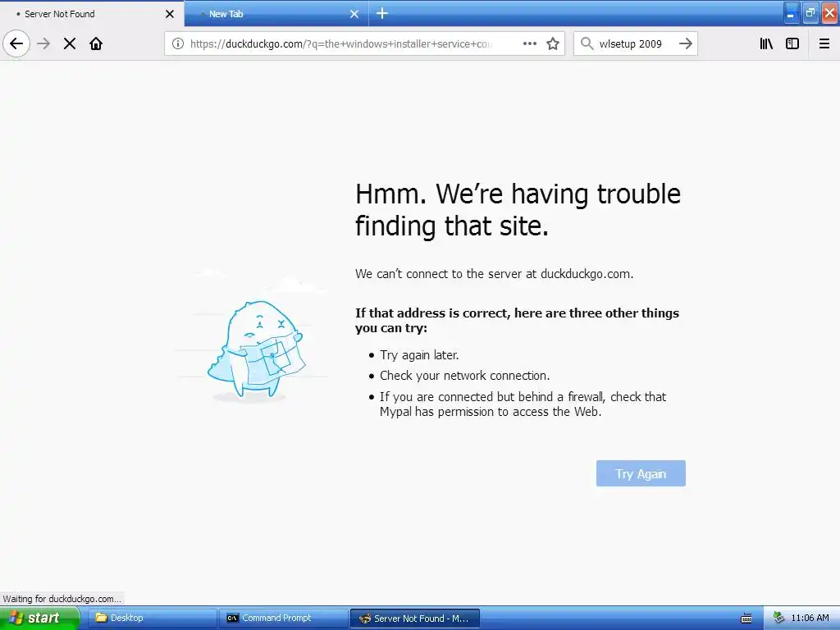The height and width of the screenshot is (630, 840).
Task: Open the Library bookmarks and history
Action: tap(766, 43)
